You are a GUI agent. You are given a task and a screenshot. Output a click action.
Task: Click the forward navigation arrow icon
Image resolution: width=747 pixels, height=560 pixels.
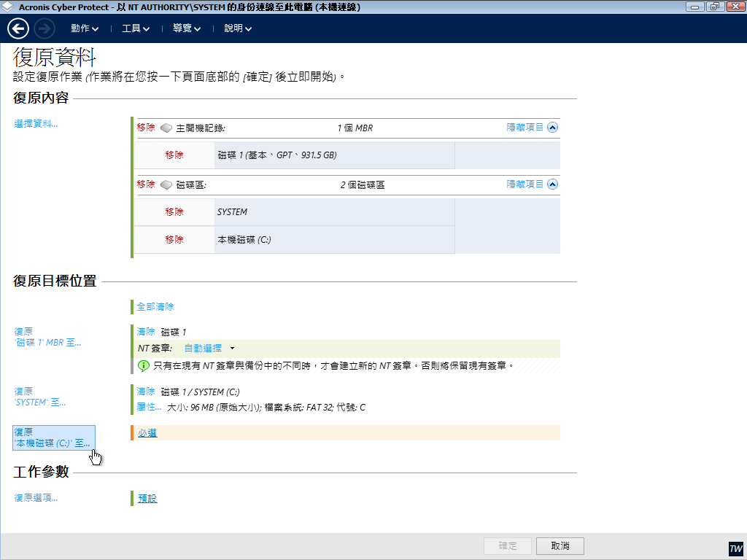44,28
